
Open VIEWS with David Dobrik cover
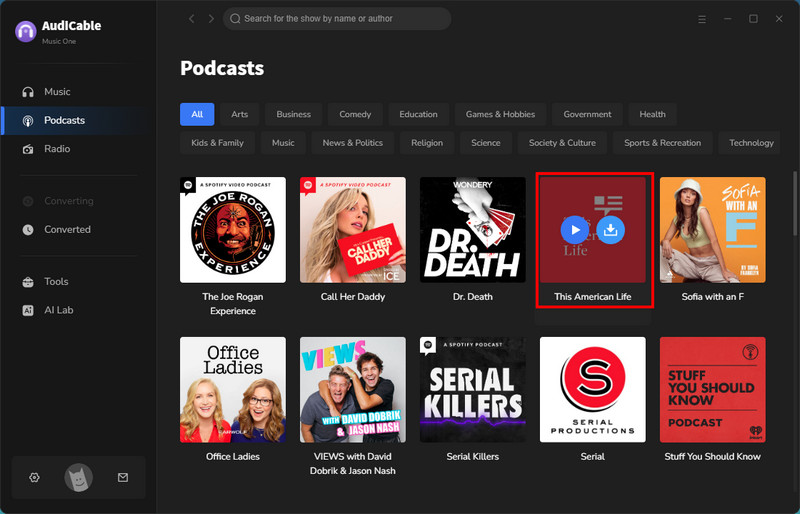click(353, 389)
